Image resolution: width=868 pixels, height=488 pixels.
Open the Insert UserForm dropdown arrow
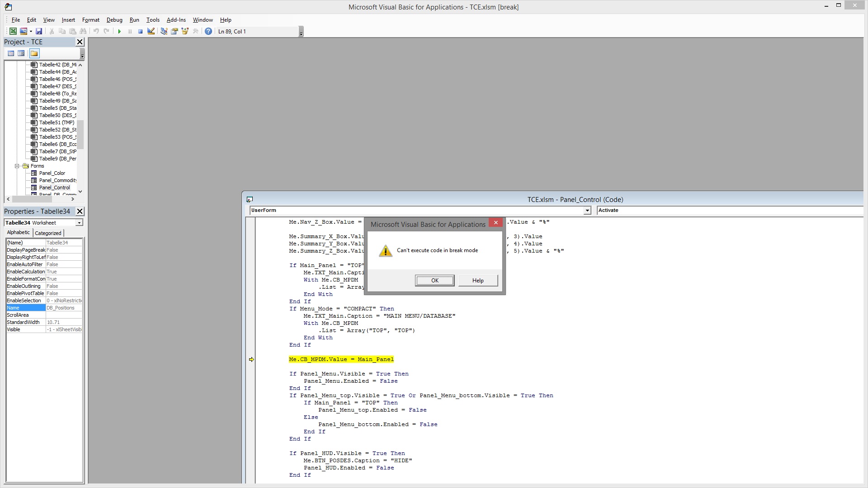coord(31,31)
